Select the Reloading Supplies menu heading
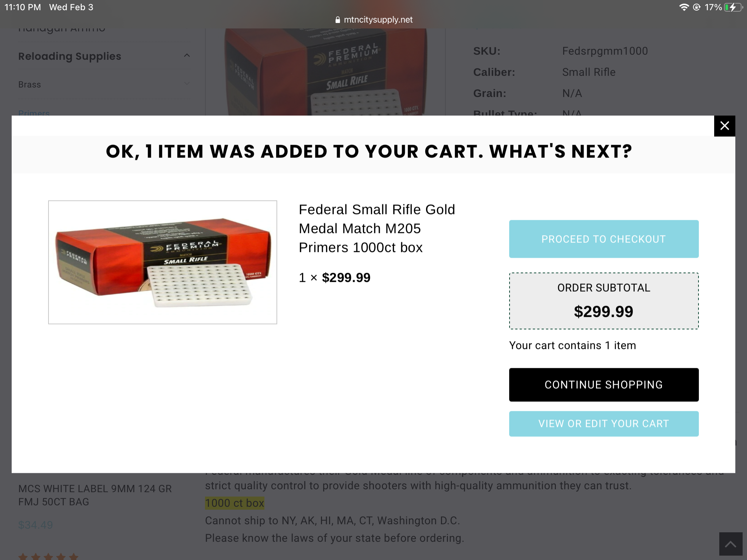 [70, 56]
